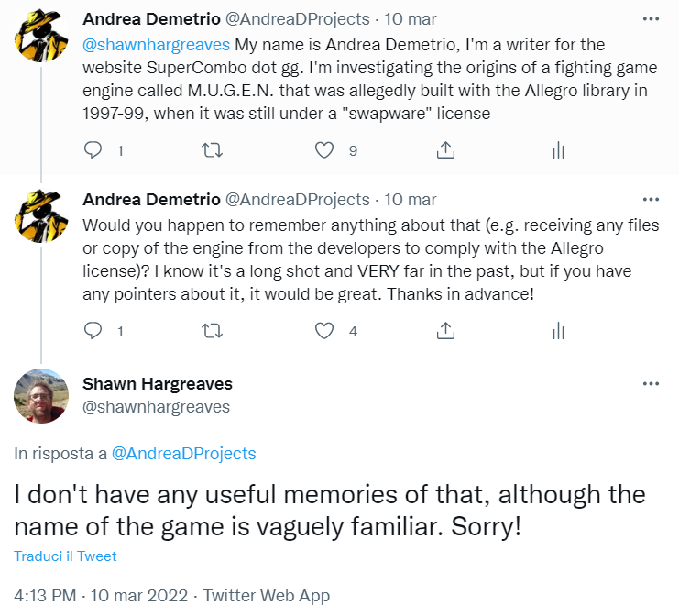
Task: Like the first tweet with 9 likes
Action: 324,150
